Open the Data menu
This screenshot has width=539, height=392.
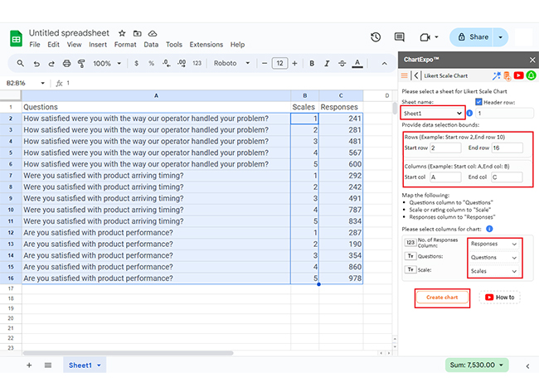151,45
